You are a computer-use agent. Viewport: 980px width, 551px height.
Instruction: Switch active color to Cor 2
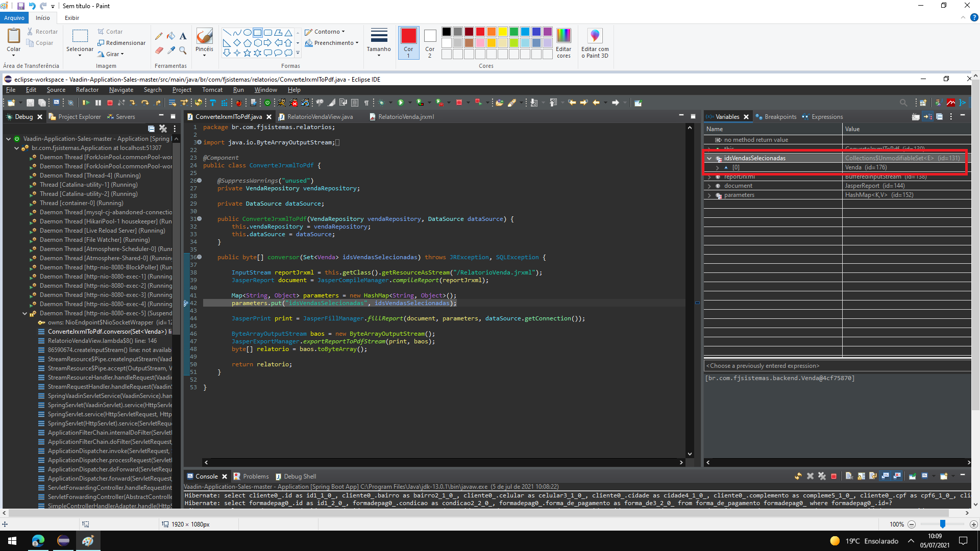(430, 43)
